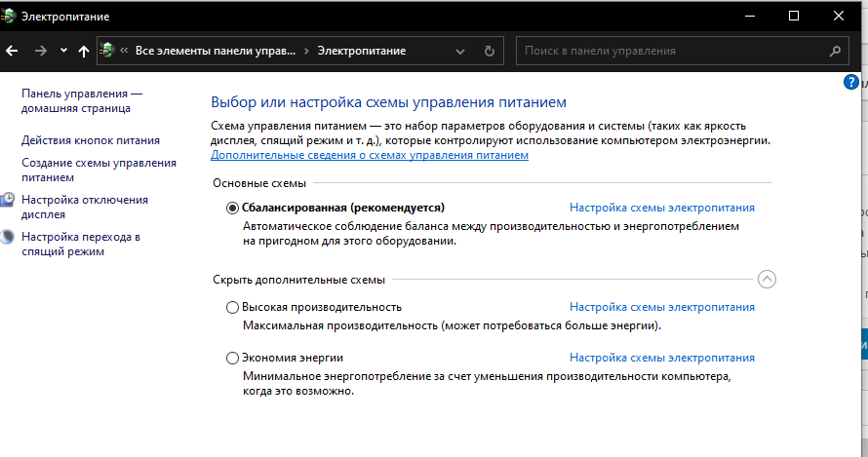Image resolution: width=868 pixels, height=457 pixels.
Task: Maximize the Электропитание window
Action: coord(794,16)
